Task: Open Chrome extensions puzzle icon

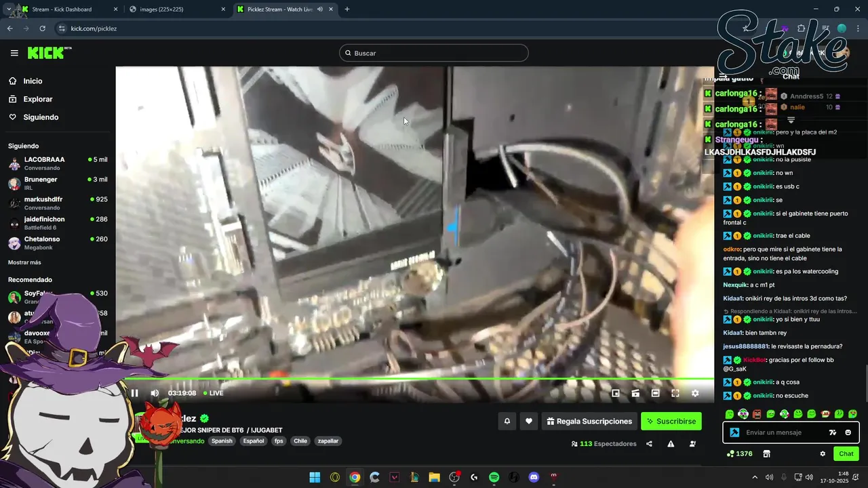Action: click(802, 28)
